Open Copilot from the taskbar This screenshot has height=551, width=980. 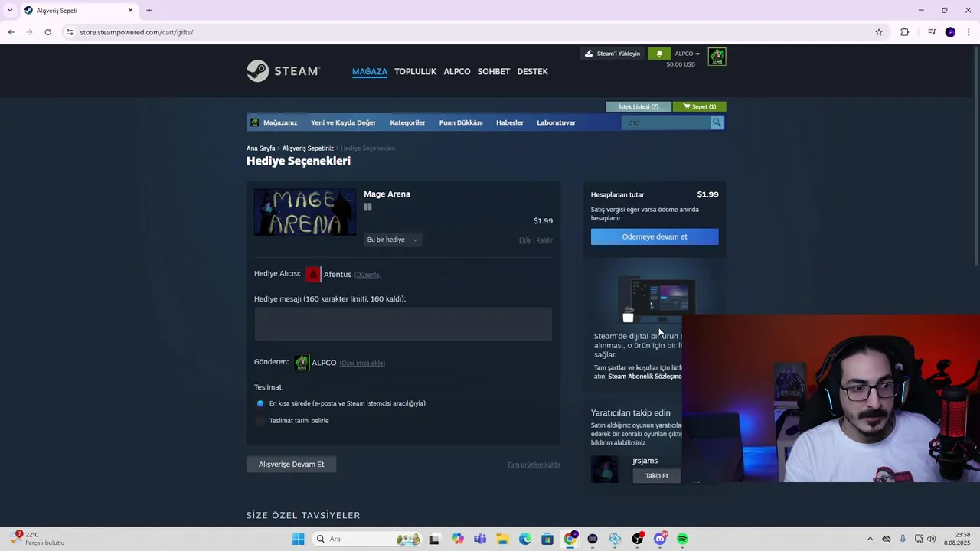click(x=458, y=539)
